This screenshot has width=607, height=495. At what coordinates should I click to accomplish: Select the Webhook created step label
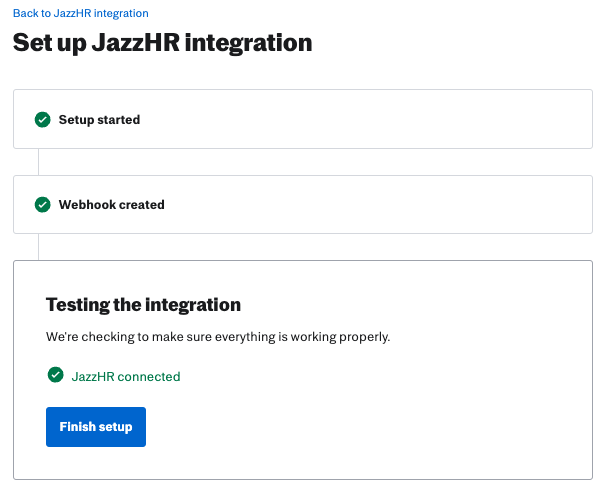111,204
